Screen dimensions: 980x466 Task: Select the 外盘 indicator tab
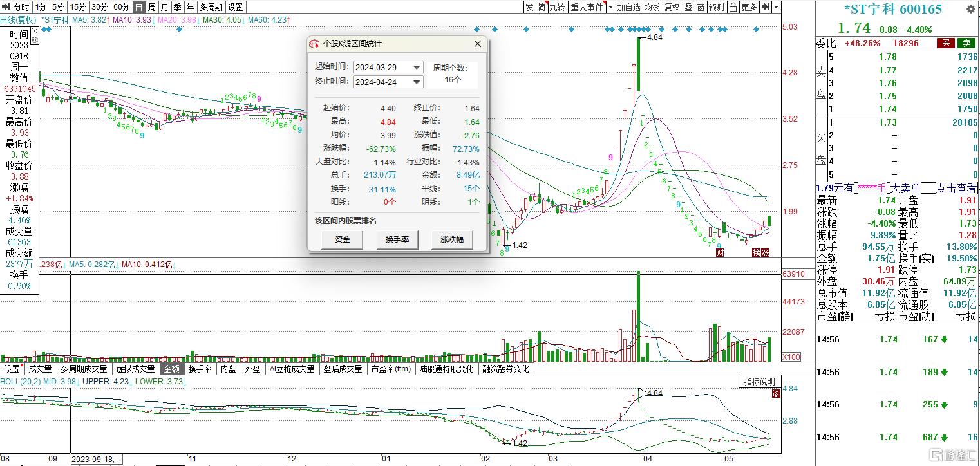[x=252, y=369]
